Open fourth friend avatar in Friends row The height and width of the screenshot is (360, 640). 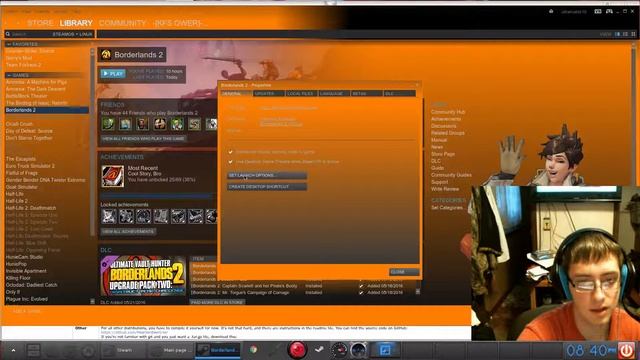160,124
